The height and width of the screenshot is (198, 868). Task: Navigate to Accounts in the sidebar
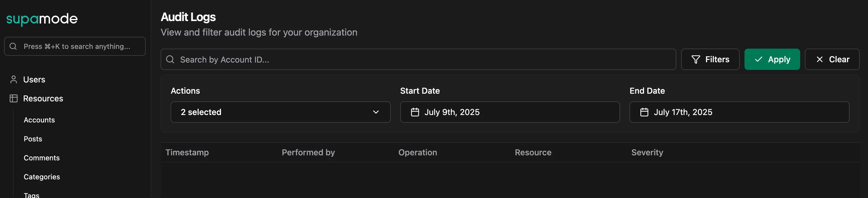coord(39,120)
